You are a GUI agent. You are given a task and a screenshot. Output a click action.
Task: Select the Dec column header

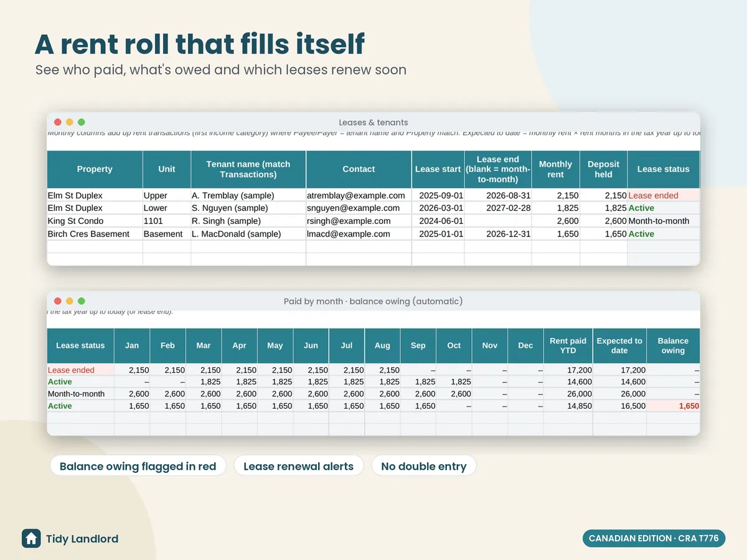click(525, 346)
